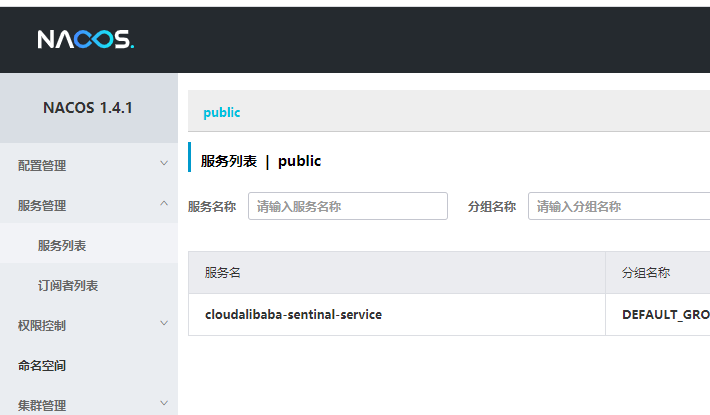Expand the 配置管理 menu chevron
710x415 pixels.
[164, 163]
